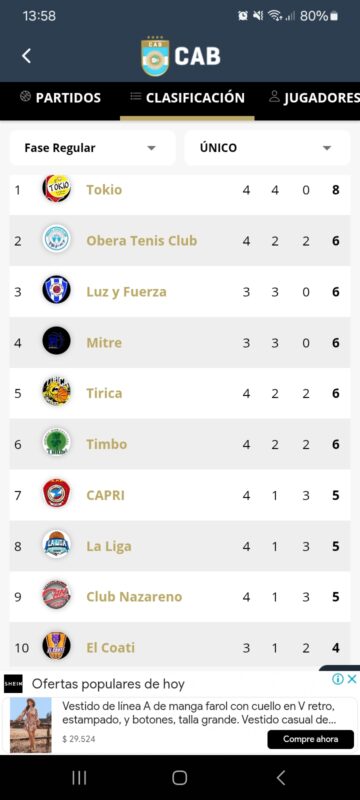The height and width of the screenshot is (800, 360).
Task: Select the Club Nazareno logo
Action: point(56,595)
